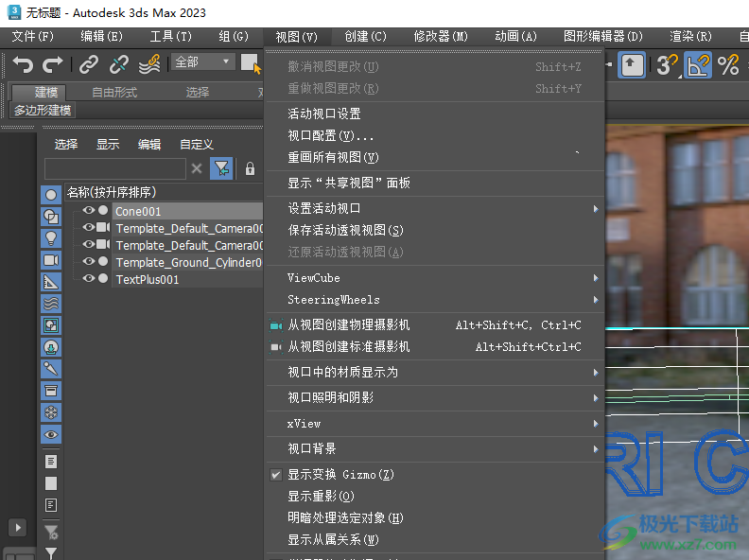This screenshot has height=560, width=749.
Task: Clear the Scene Explorer search field
Action: tap(197, 168)
